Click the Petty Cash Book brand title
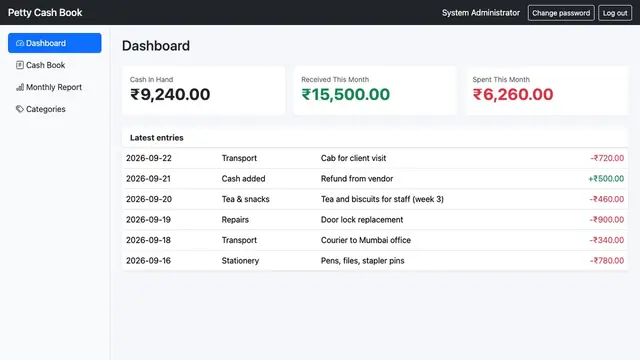The width and height of the screenshot is (640, 360). (45, 13)
